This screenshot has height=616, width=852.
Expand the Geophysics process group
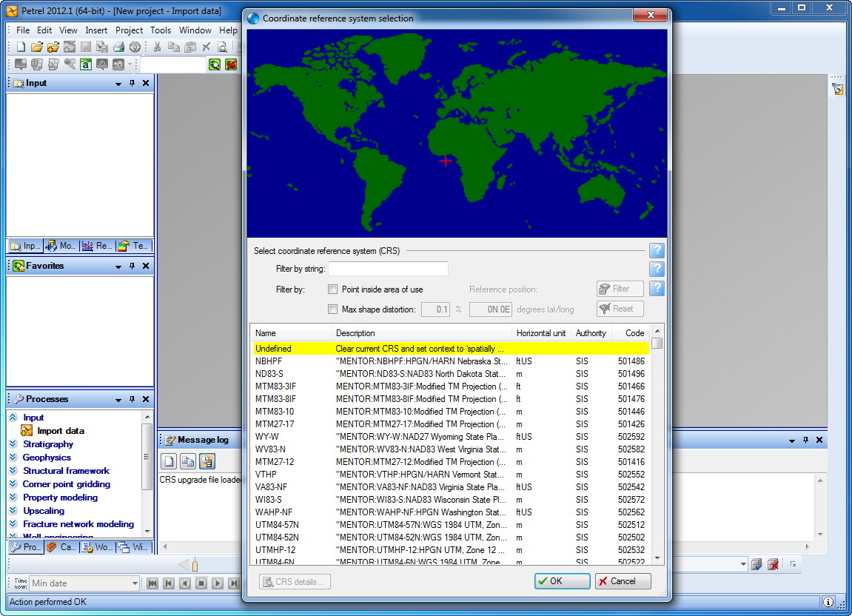pos(13,458)
